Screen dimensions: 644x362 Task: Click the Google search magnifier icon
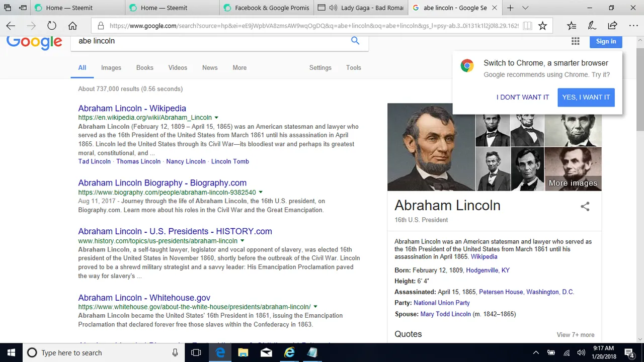355,41
